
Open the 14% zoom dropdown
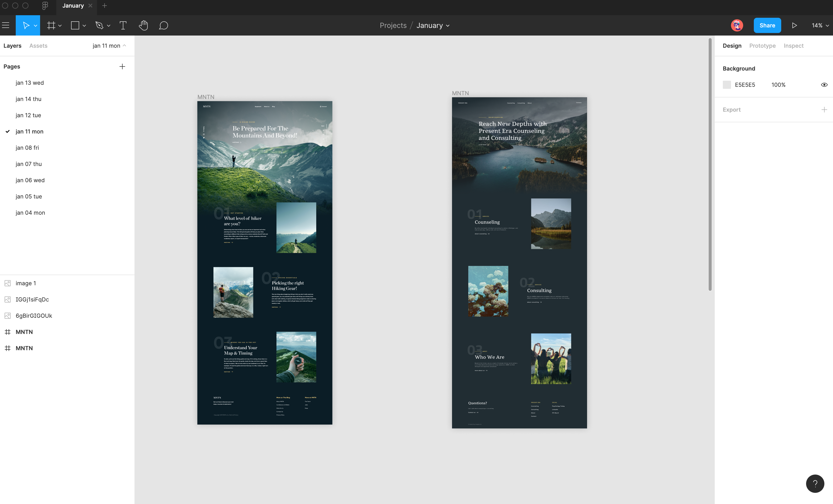click(820, 25)
